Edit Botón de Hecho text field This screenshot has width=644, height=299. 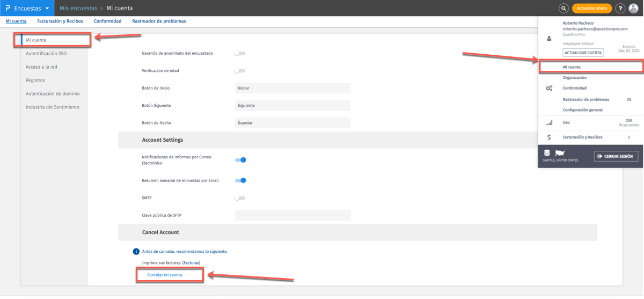coord(292,123)
